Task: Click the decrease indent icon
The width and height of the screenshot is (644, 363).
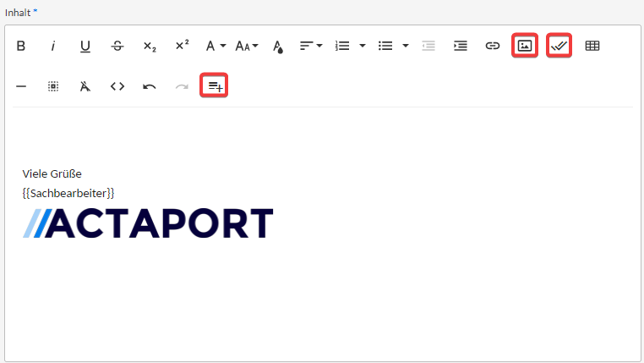Action: tap(428, 46)
